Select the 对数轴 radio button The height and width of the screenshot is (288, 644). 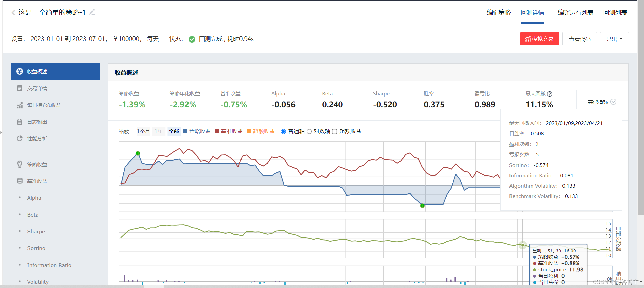(309, 131)
